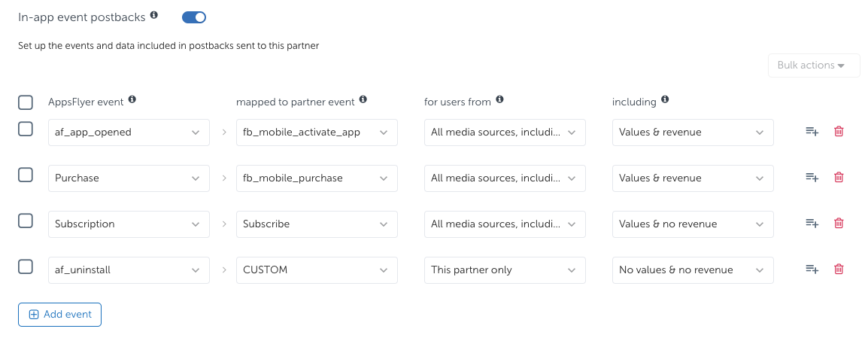Click info icon beside In-app event postbacks
Image resolution: width=868 pixels, height=338 pixels.
[154, 15]
